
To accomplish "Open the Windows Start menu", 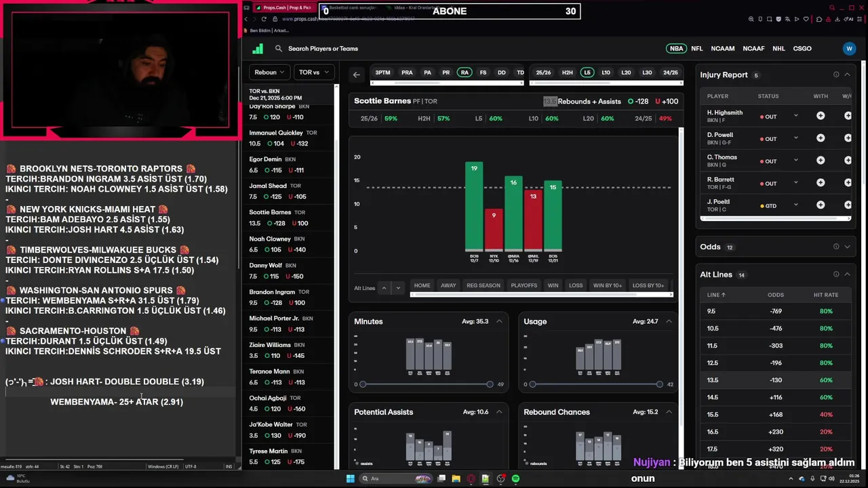I will (x=350, y=479).
